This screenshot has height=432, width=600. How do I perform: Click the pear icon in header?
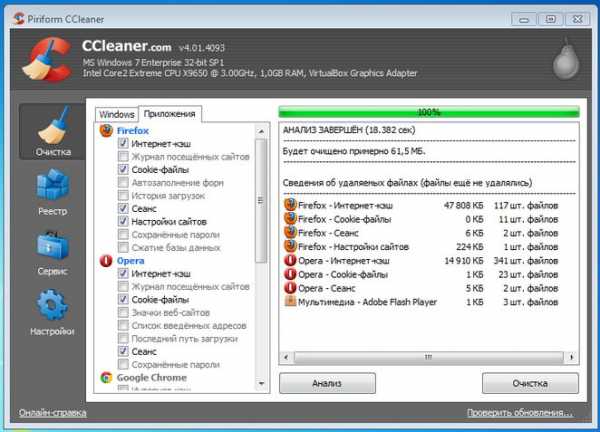point(566,59)
